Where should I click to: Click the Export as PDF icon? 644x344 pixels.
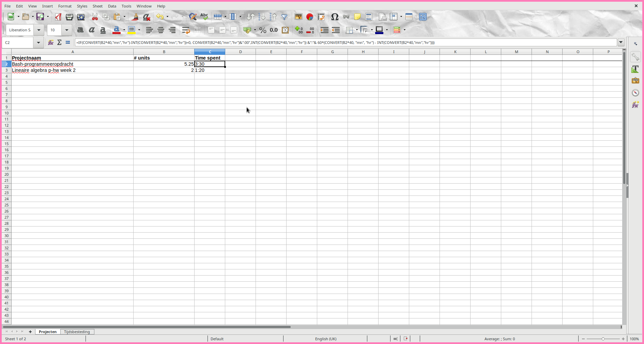click(x=58, y=17)
